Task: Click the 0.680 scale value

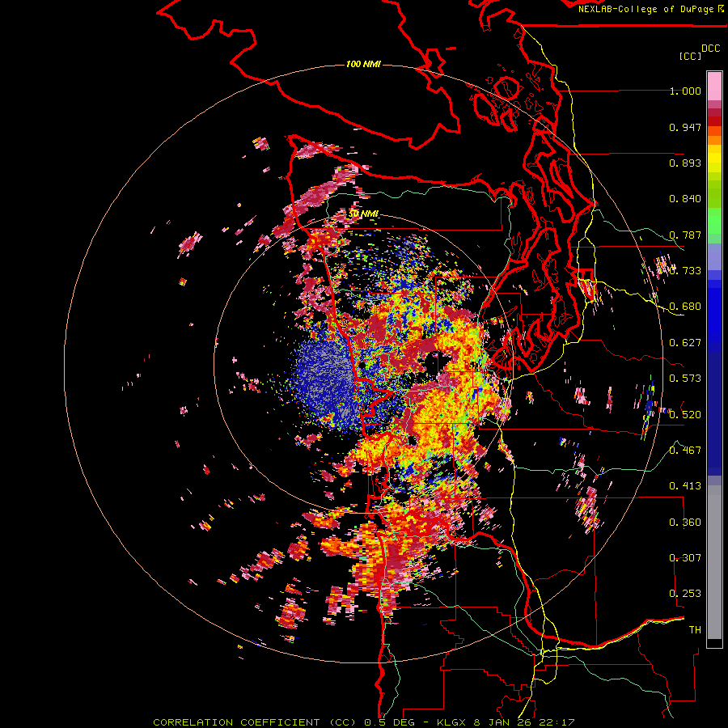Action: [685, 307]
